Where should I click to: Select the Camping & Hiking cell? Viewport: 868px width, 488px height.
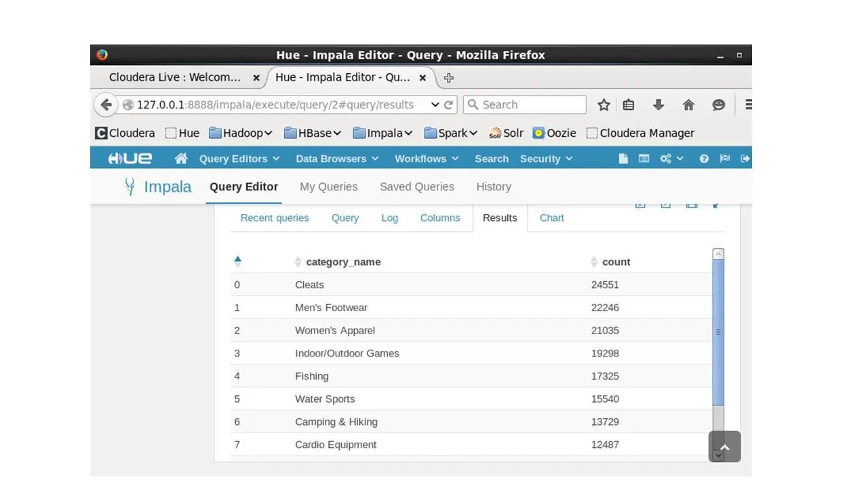[336, 422]
